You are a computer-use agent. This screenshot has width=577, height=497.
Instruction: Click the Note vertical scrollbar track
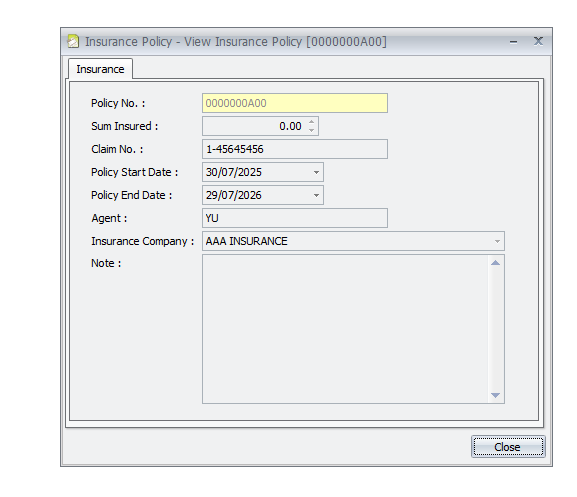click(496, 329)
